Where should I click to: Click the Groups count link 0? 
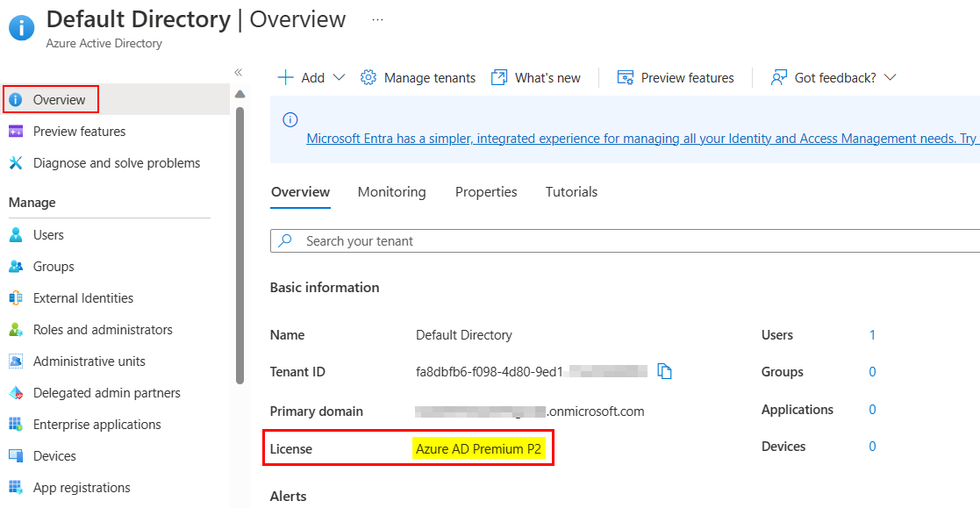[872, 372]
